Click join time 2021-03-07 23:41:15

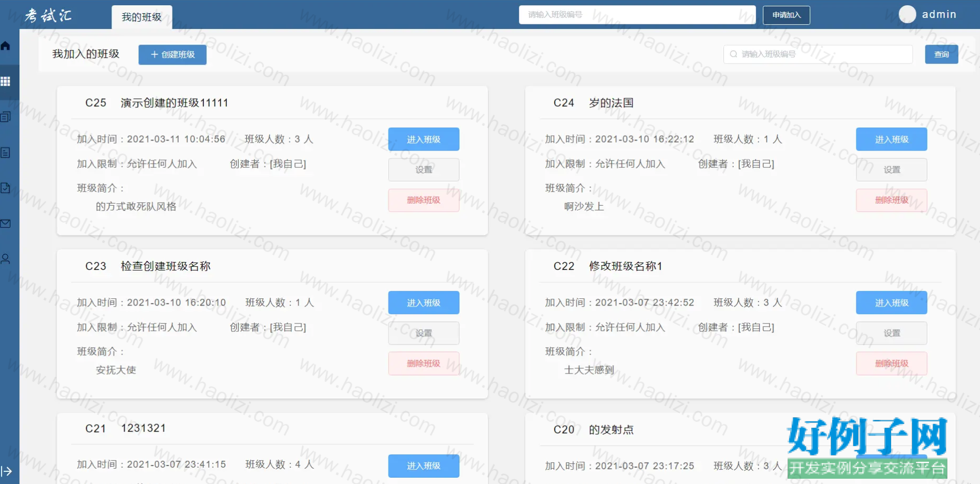(x=176, y=465)
